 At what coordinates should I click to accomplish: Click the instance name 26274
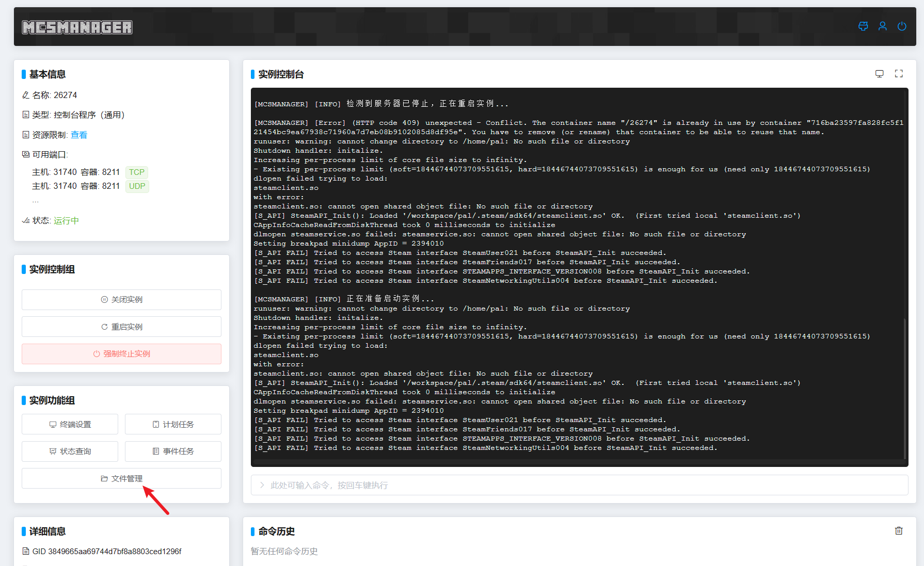pyautogui.click(x=66, y=95)
